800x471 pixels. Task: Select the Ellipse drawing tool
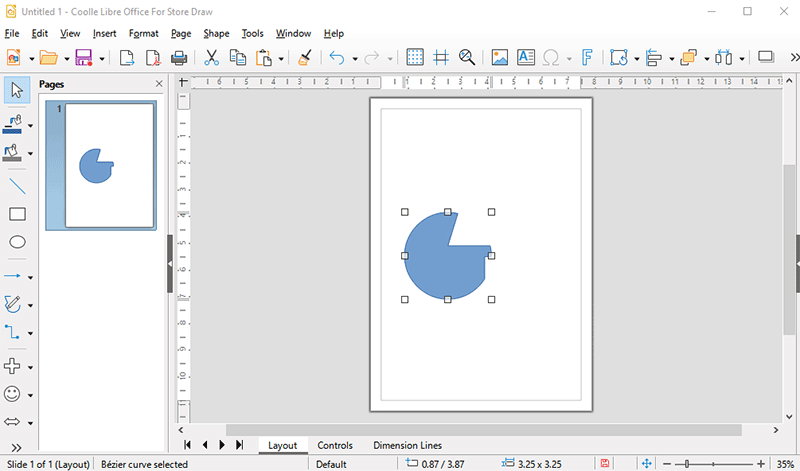click(17, 242)
